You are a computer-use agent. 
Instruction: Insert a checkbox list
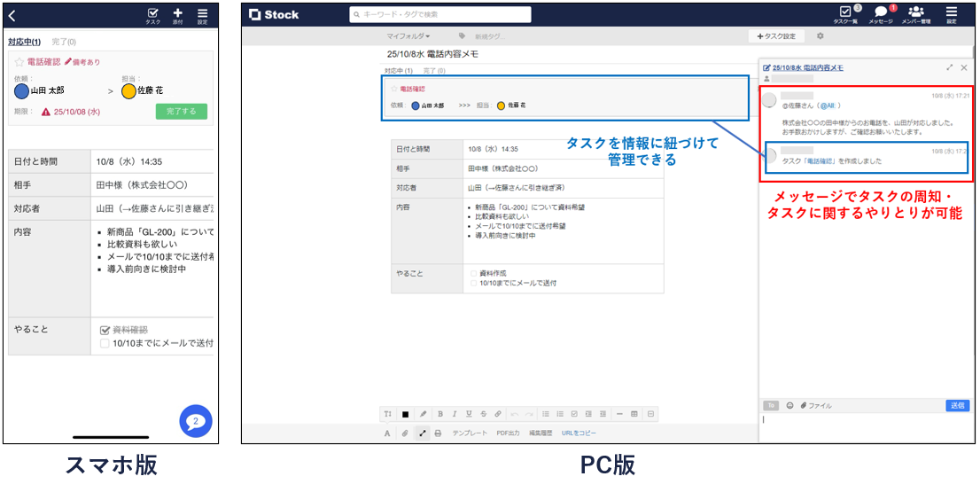click(x=574, y=414)
